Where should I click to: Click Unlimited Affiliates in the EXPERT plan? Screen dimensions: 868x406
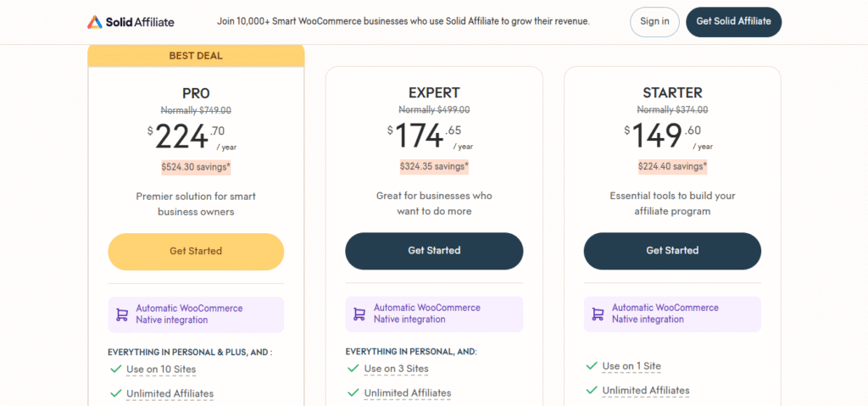(408, 393)
